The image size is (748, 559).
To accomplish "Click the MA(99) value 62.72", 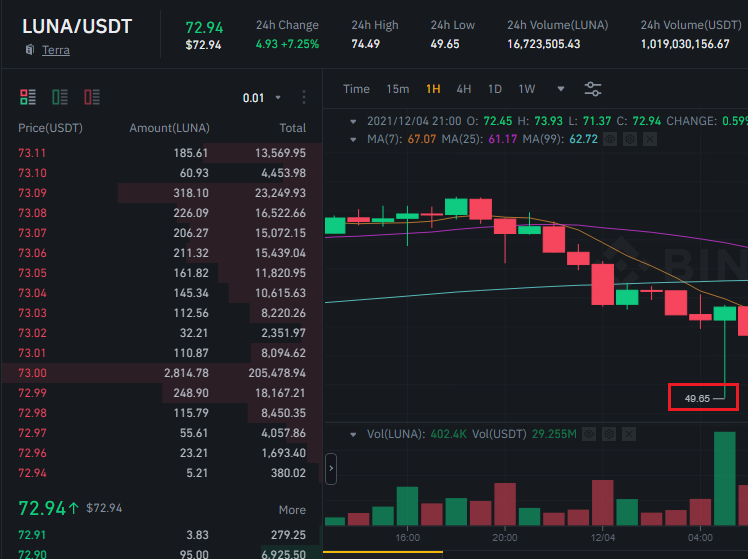I will pyautogui.click(x=583, y=139).
